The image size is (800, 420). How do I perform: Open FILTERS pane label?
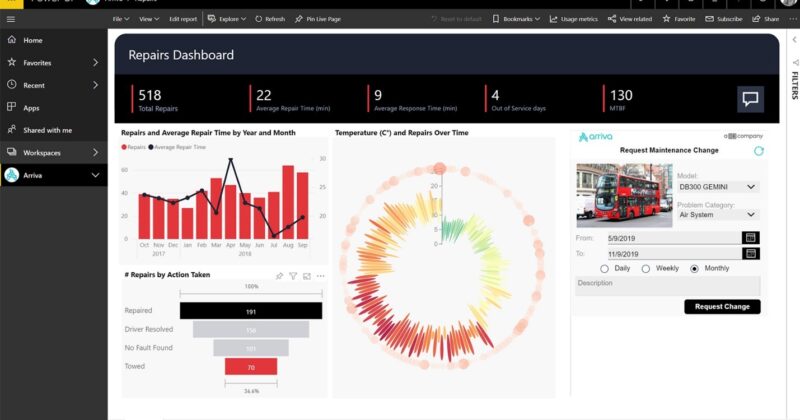(x=794, y=85)
